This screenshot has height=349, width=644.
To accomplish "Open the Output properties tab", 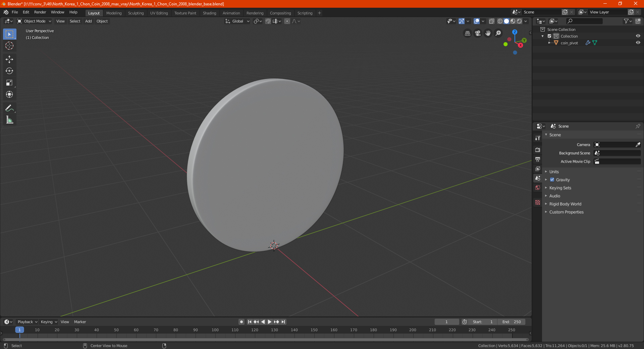I will click(538, 159).
